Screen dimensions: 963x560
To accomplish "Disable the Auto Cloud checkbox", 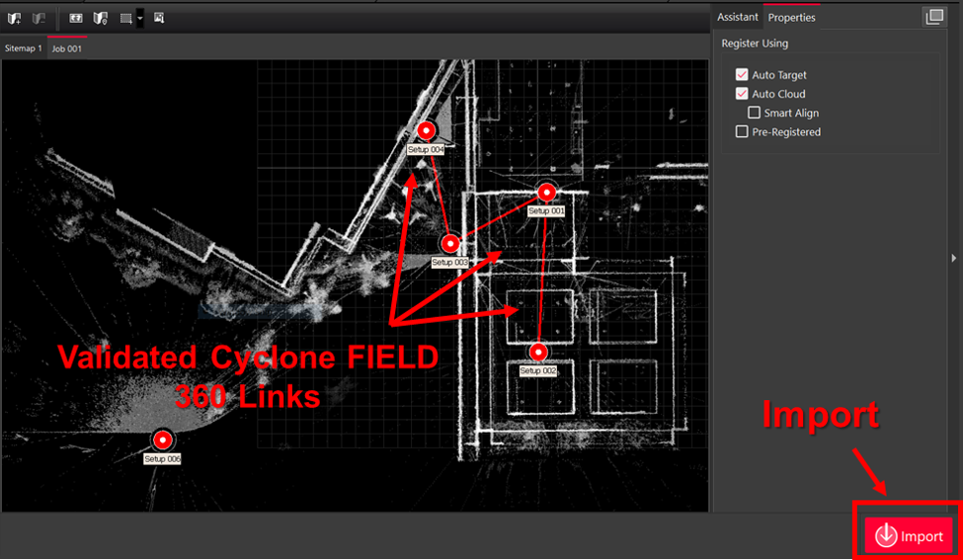I will tap(742, 94).
